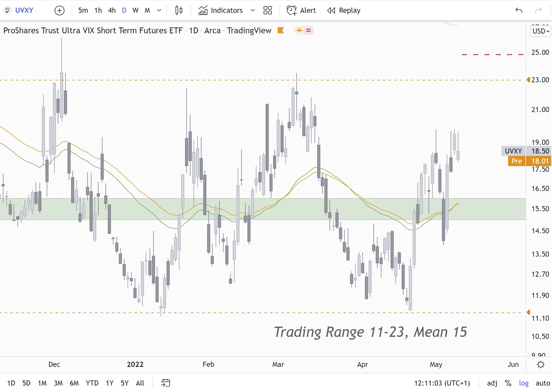Click the 2022 label on the time axis
The image size is (552, 392).
(135, 364)
